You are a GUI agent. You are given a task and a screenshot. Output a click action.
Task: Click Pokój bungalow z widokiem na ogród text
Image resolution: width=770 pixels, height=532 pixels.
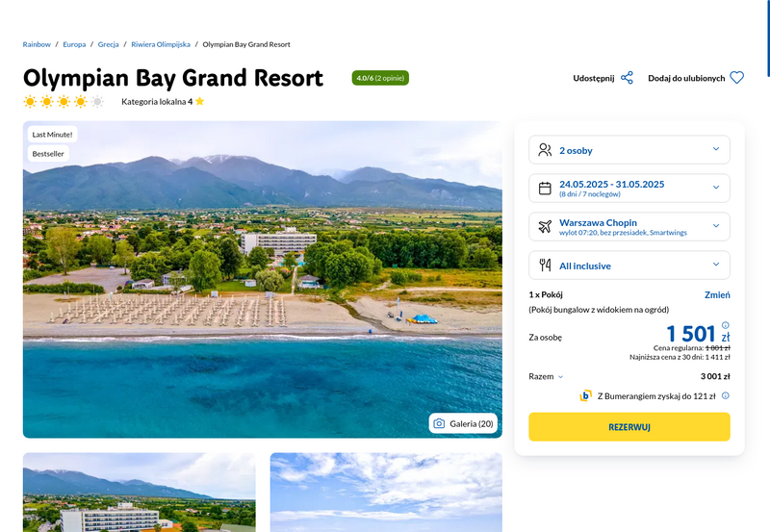pyautogui.click(x=599, y=310)
